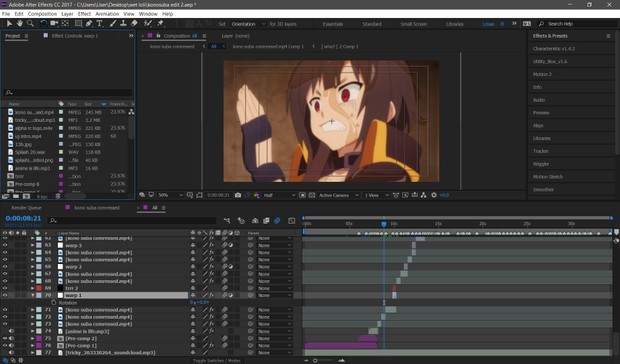Mute audio of anime is life.mp3 layer

[11, 331]
